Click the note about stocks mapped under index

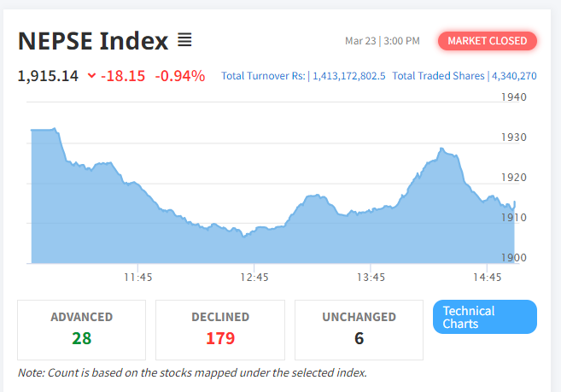[192, 372]
